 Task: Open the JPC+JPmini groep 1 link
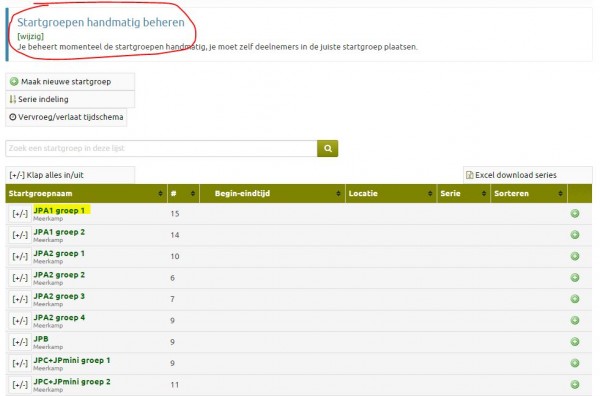(x=72, y=360)
